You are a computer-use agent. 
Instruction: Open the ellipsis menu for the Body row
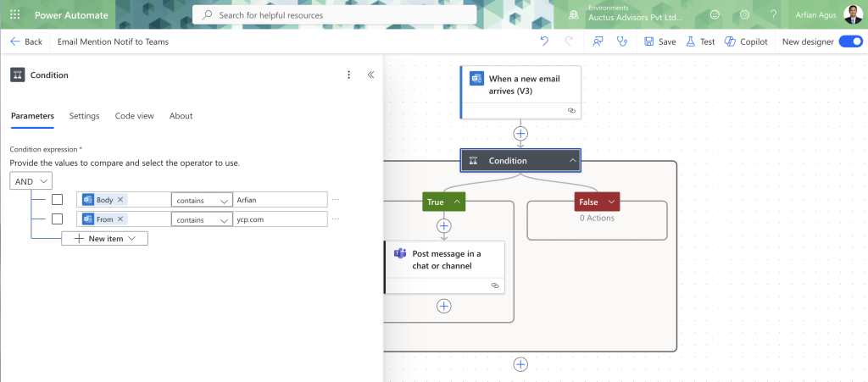tap(336, 200)
